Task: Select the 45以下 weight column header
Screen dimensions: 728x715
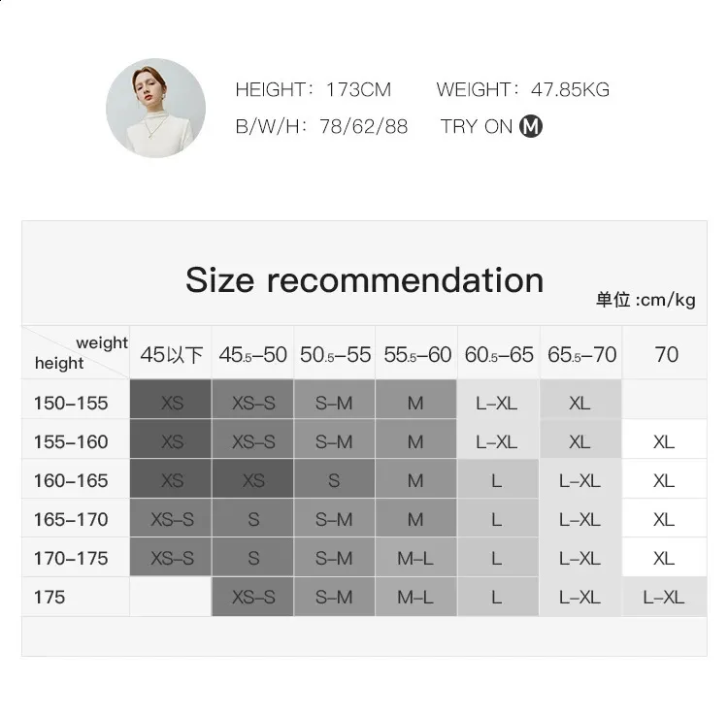Action: coord(172,354)
